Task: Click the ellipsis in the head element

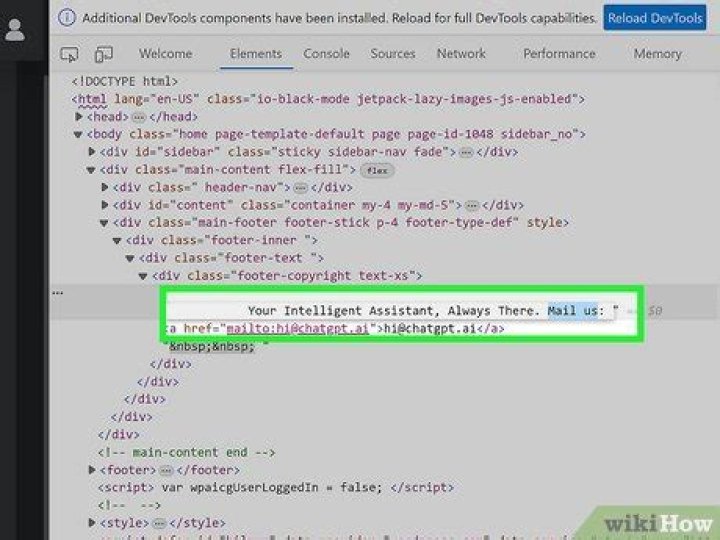Action: [138, 117]
